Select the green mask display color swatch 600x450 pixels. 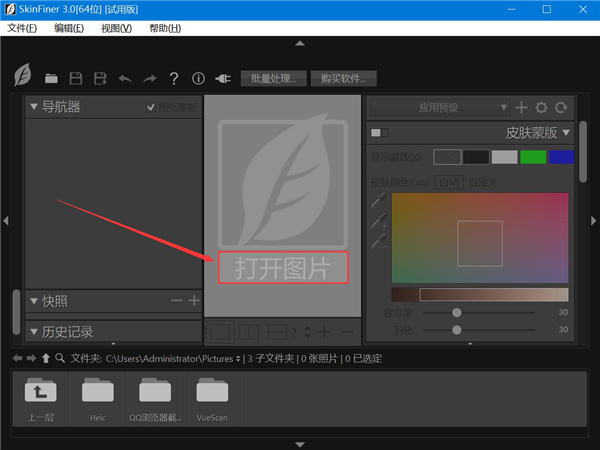pos(533,157)
